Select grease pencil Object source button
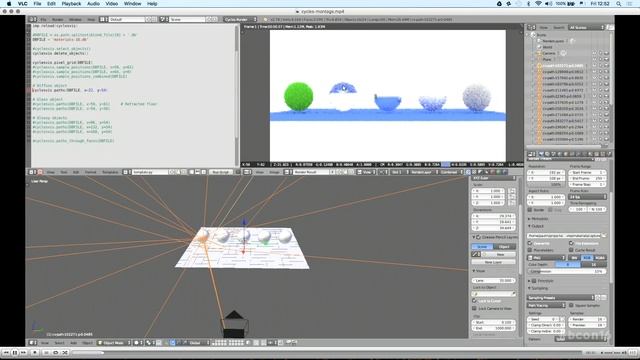This screenshot has width=640, height=360. [x=504, y=247]
